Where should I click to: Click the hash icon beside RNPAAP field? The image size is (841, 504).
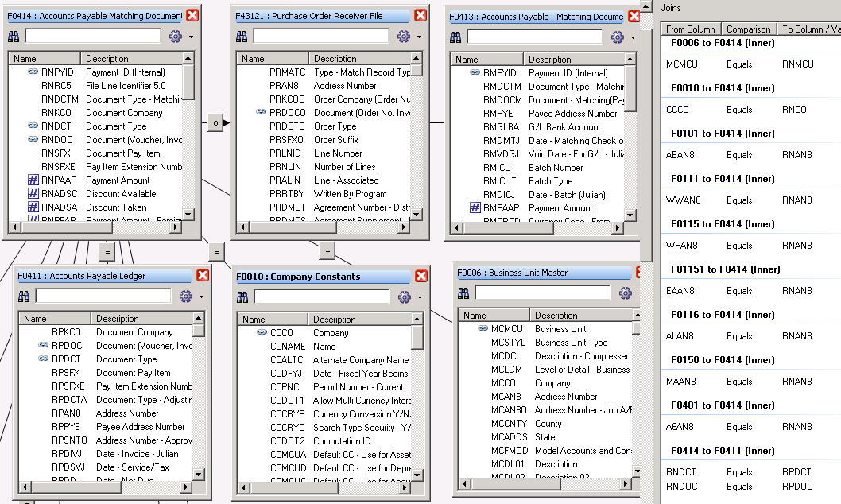(33, 180)
